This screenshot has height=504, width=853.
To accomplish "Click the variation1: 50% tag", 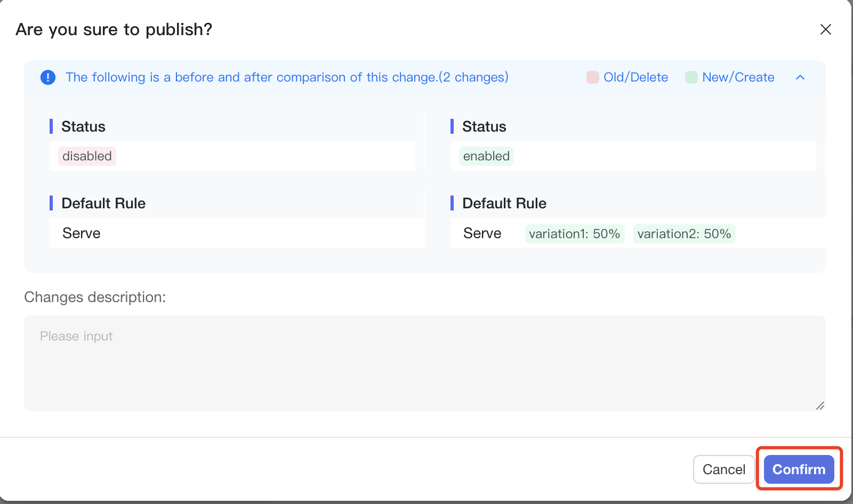I will (x=574, y=234).
